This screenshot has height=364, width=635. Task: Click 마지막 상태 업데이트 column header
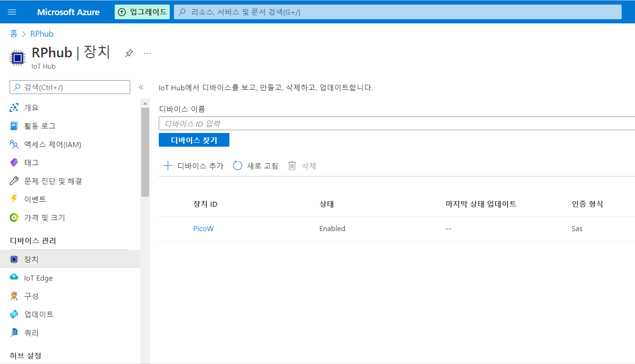point(481,204)
